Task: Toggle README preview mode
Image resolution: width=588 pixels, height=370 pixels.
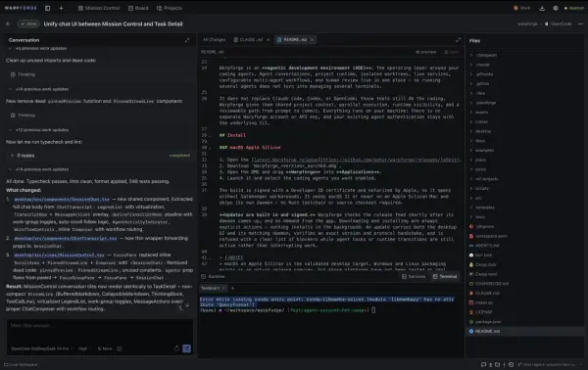Action: [426, 52]
